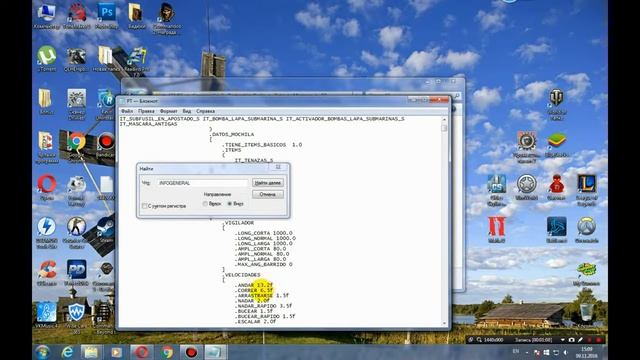Click Notepad's vertical scrollbar up arrow
640x360 pixels.
[x=444, y=119]
